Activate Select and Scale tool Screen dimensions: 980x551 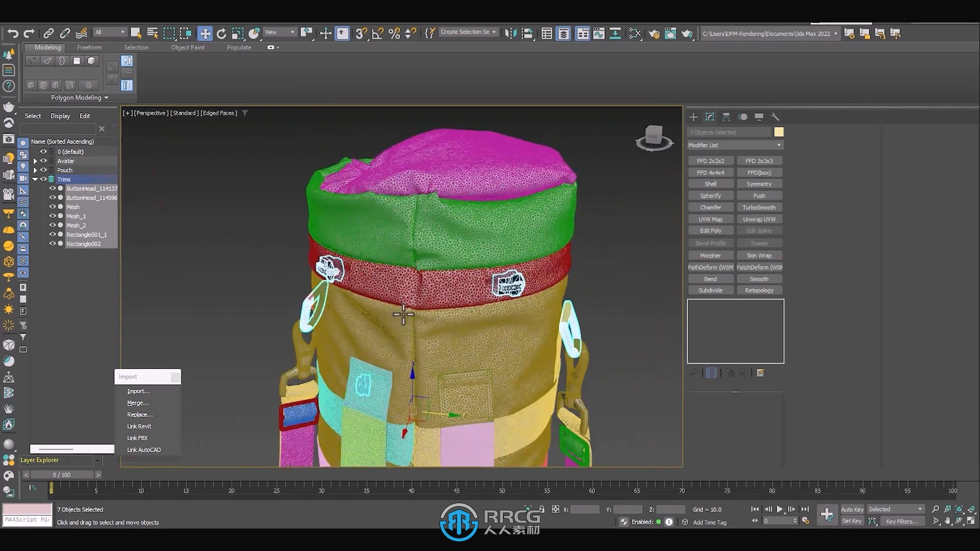point(238,34)
